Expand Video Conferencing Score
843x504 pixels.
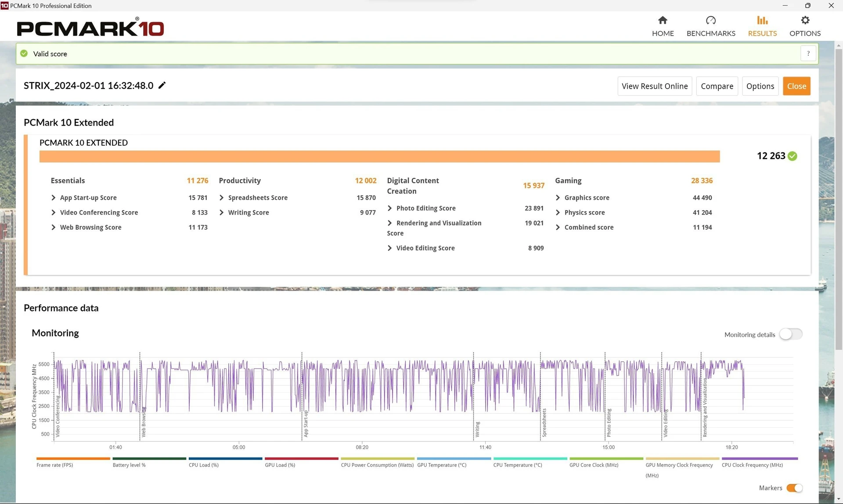(53, 212)
